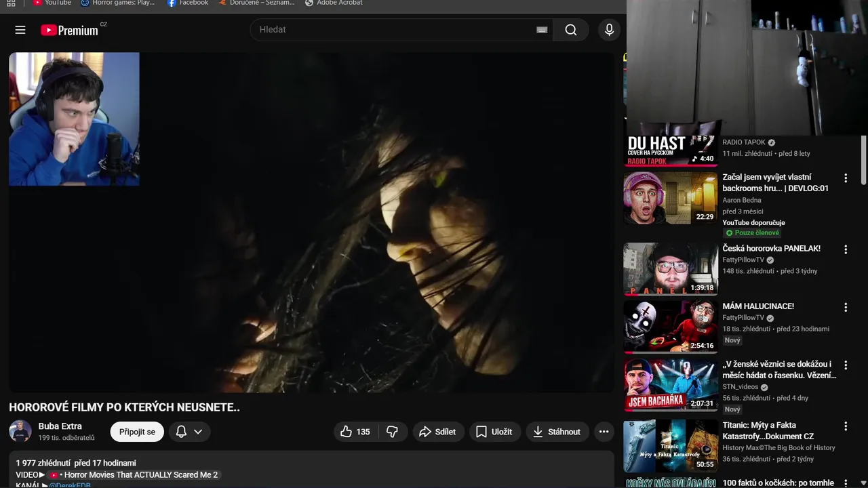
Task: Open more actions ellipsis under video
Action: [604, 432]
